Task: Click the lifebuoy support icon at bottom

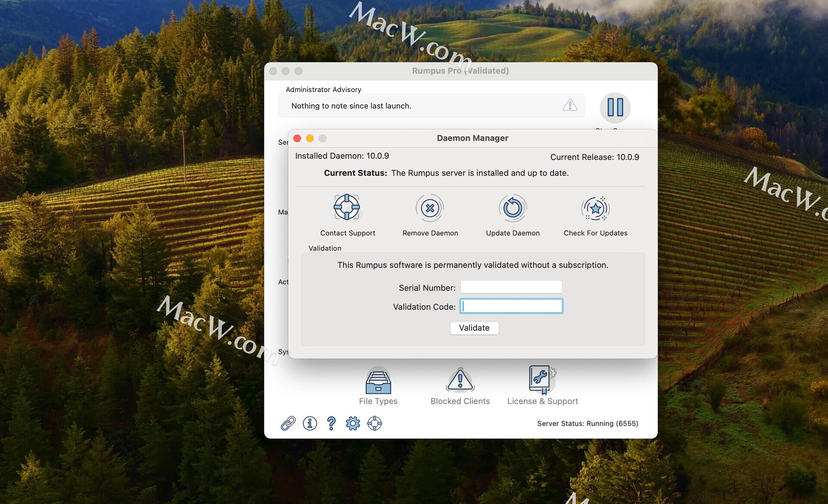Action: click(374, 423)
